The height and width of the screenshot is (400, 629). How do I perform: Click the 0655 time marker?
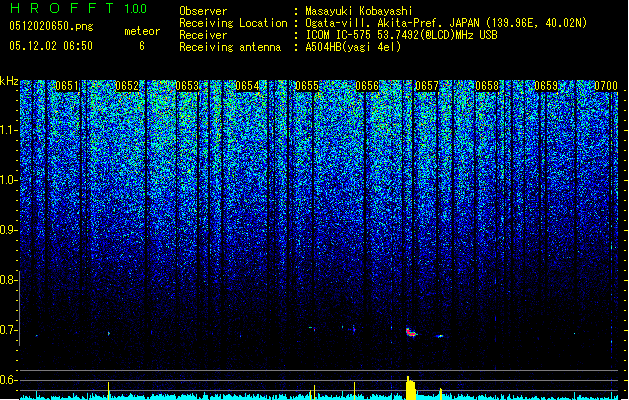click(x=307, y=86)
